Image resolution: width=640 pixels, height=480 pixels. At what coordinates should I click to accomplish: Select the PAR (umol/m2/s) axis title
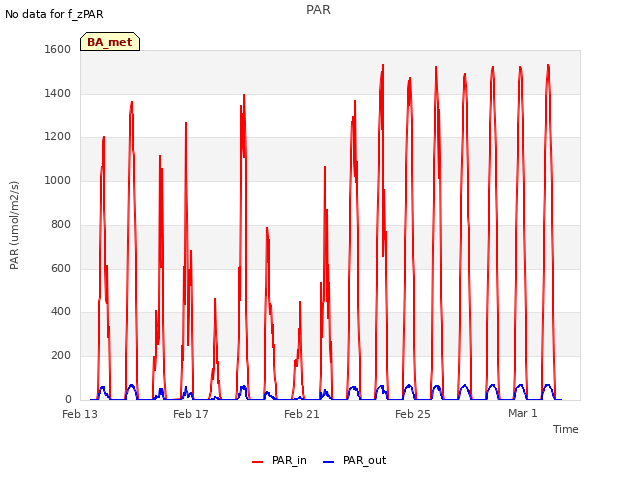(x=14, y=225)
